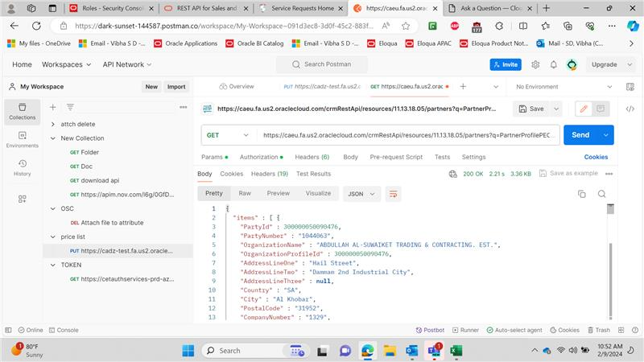Open the two-pane layout icon in status bar
The width and height of the screenshot is (644, 362).
click(x=621, y=330)
